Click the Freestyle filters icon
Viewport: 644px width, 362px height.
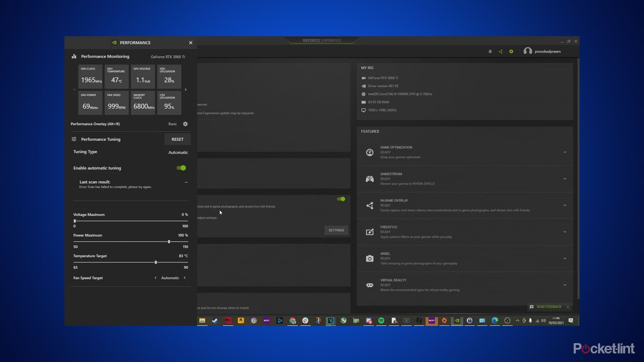pyautogui.click(x=370, y=232)
